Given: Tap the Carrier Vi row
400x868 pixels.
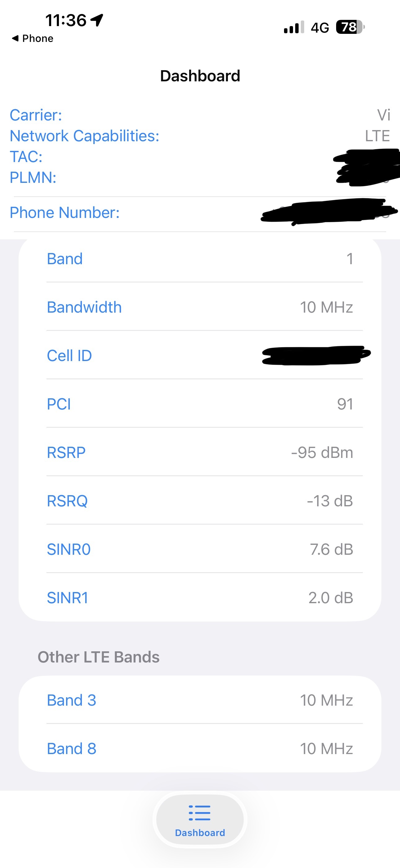Looking at the screenshot, I should (x=200, y=115).
